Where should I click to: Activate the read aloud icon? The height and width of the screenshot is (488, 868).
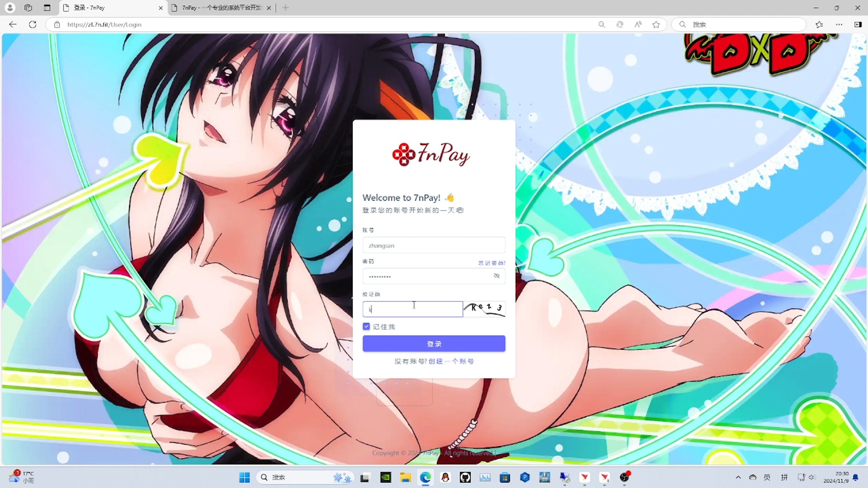(x=638, y=24)
